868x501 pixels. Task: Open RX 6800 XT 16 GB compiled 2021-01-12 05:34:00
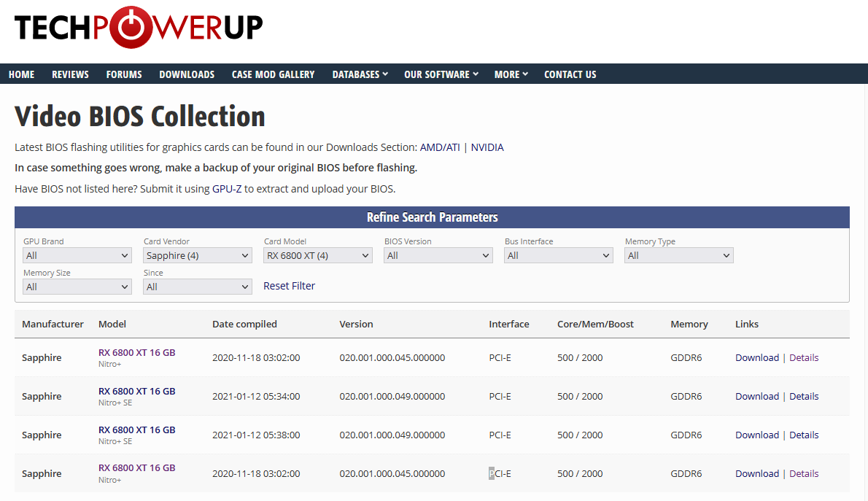[x=136, y=392]
